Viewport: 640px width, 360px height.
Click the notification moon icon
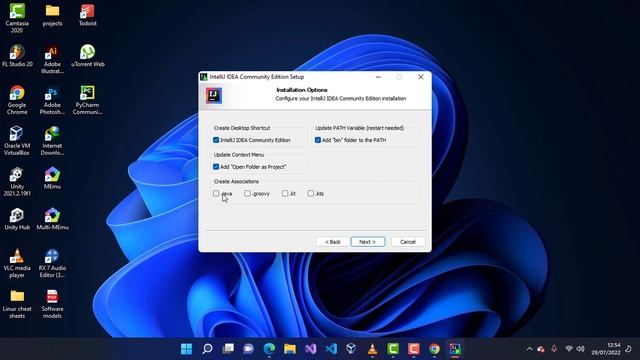pos(629,349)
